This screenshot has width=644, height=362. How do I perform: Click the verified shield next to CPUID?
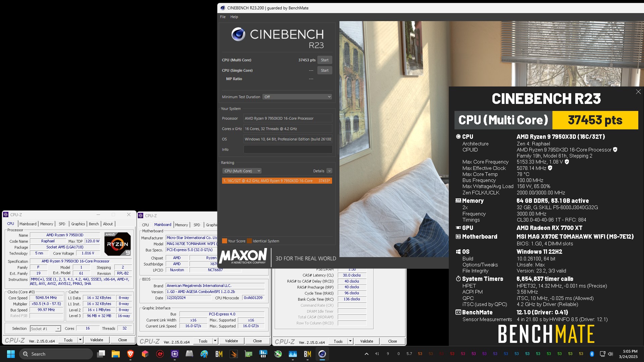click(x=615, y=150)
